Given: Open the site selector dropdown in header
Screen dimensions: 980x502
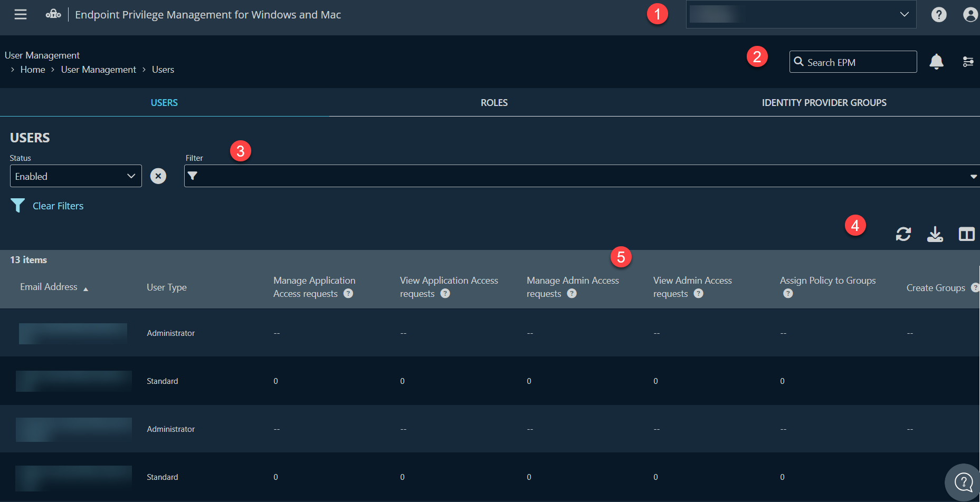Looking at the screenshot, I should tap(801, 14).
